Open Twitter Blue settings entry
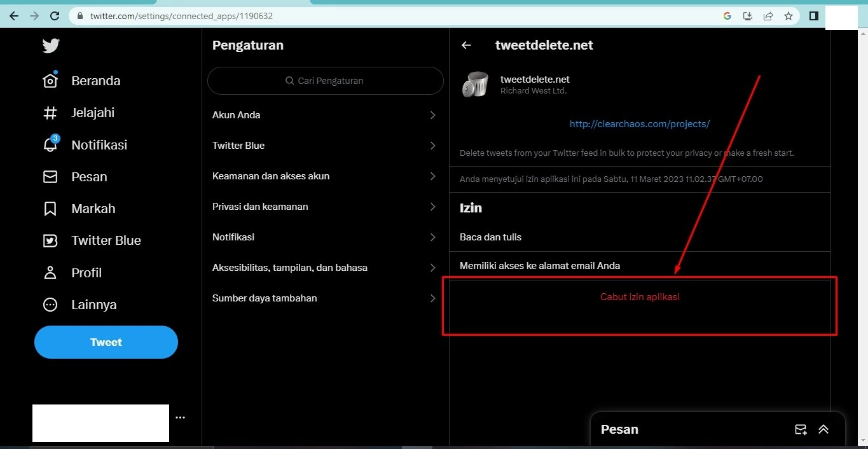The width and height of the screenshot is (868, 449). (x=325, y=146)
